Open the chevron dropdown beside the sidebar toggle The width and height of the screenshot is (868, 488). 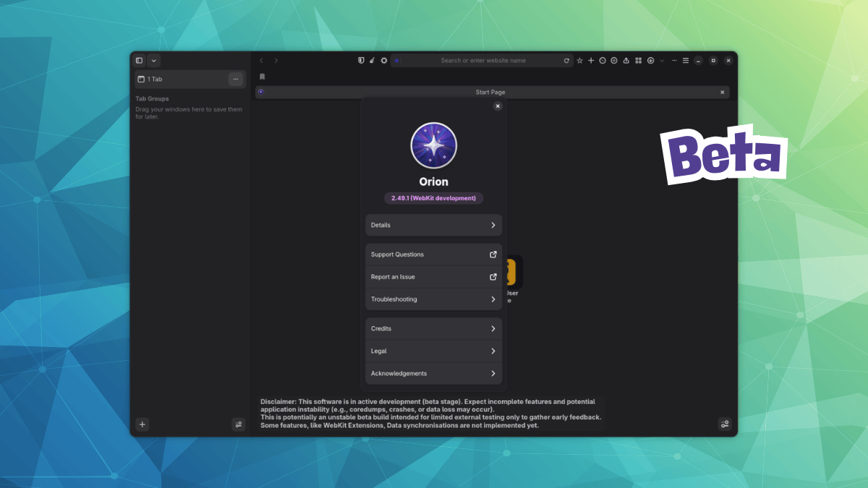point(153,61)
